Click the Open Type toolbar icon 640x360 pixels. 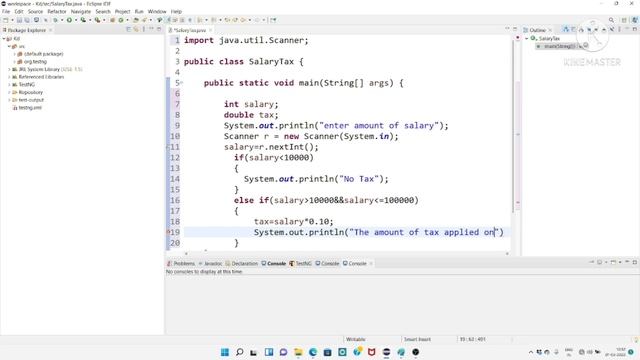coord(136,20)
